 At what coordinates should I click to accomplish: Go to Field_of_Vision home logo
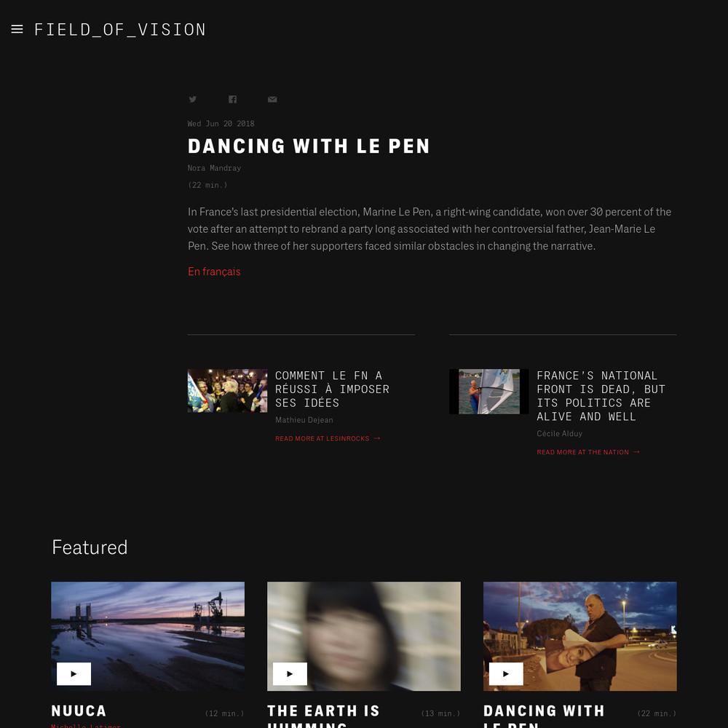click(x=120, y=30)
